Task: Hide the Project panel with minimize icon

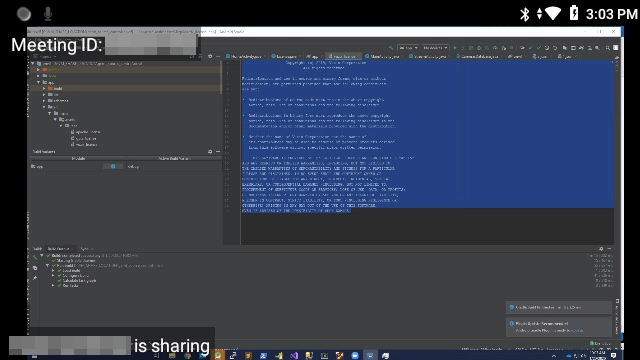Action: (218, 56)
